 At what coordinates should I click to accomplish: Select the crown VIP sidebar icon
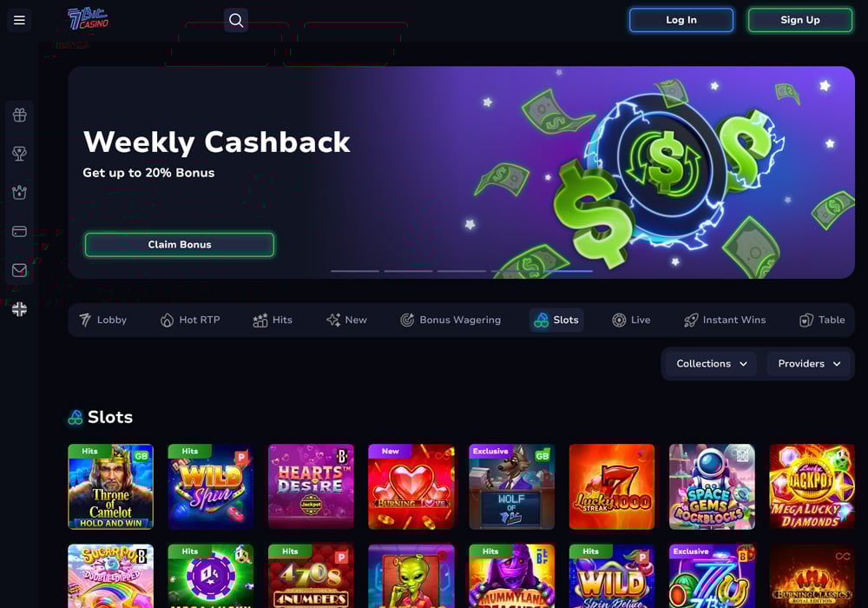tap(19, 193)
